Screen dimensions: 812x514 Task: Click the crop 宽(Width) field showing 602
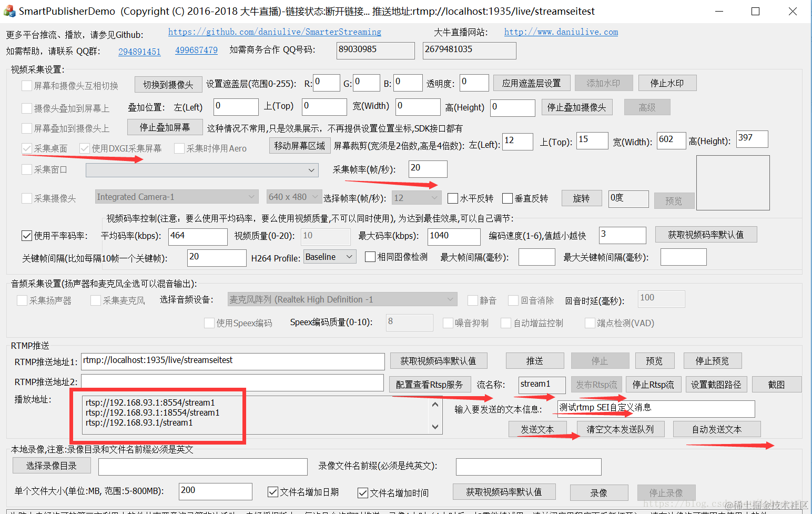click(x=672, y=140)
